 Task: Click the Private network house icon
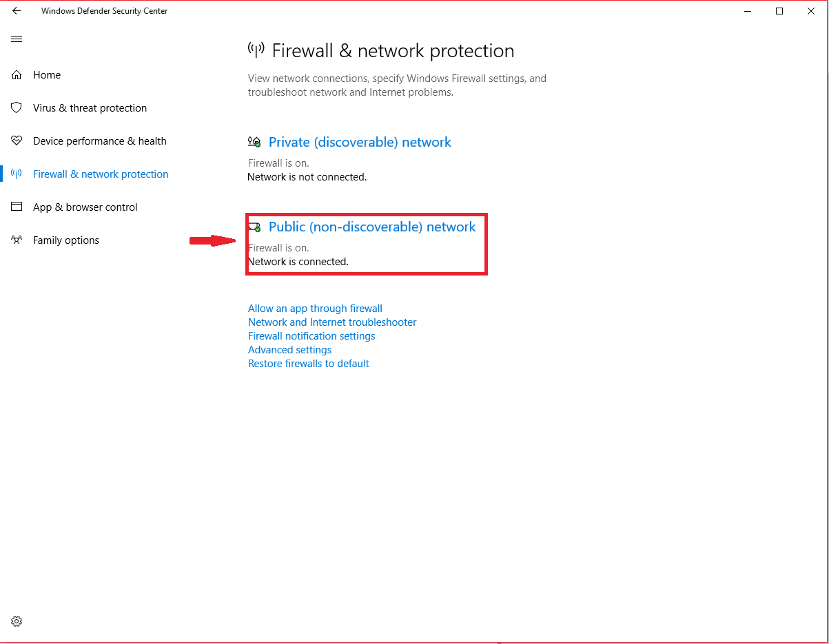point(254,142)
